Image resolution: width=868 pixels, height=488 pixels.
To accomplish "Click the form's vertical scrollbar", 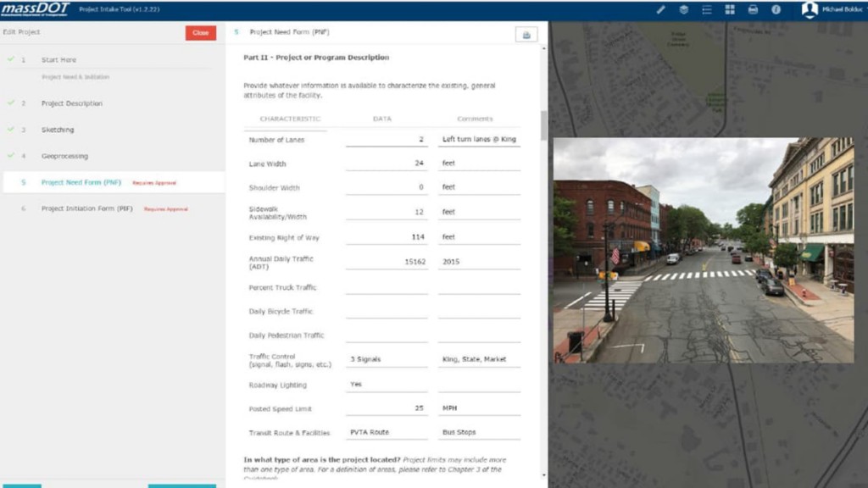I will [x=543, y=127].
